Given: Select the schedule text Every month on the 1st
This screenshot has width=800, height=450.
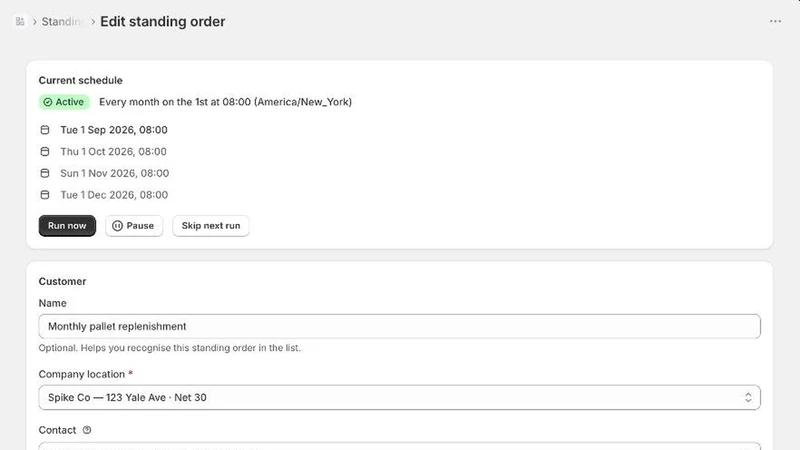Looking at the screenshot, I should 226,102.
